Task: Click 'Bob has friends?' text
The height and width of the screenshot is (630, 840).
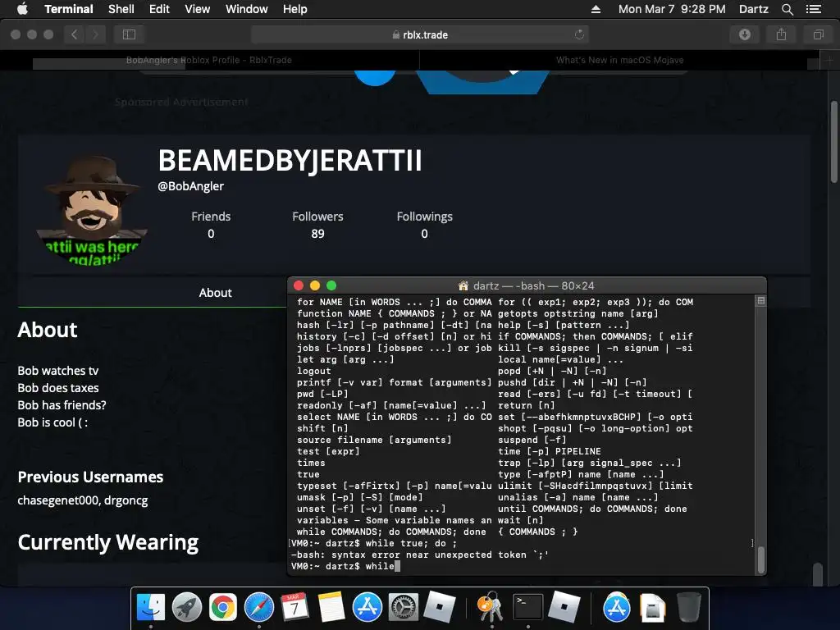Action: pyautogui.click(x=62, y=405)
